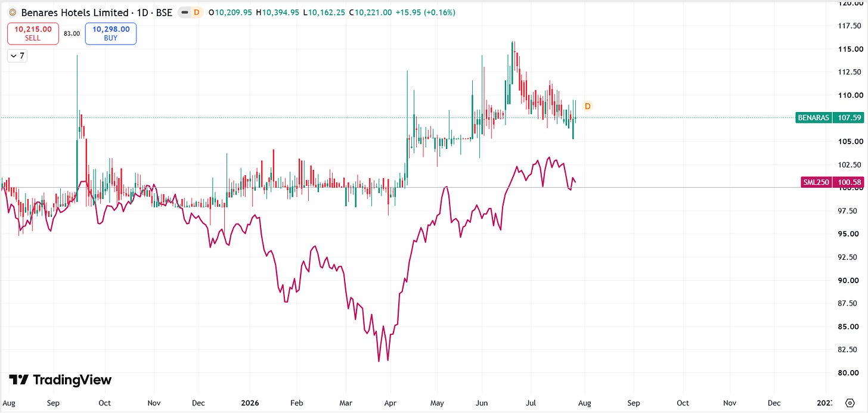
Task: Click the Jun label on the time axis
Action: pos(481,403)
